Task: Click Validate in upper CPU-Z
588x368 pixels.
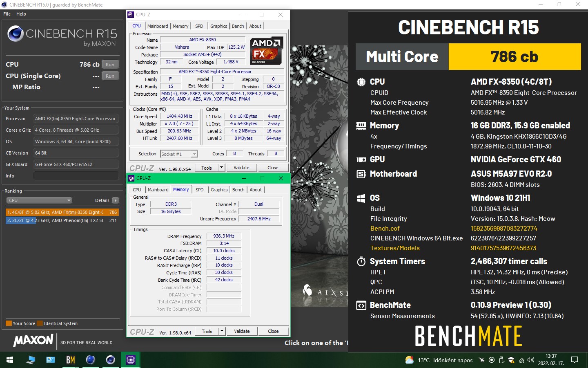Action: pos(241,168)
